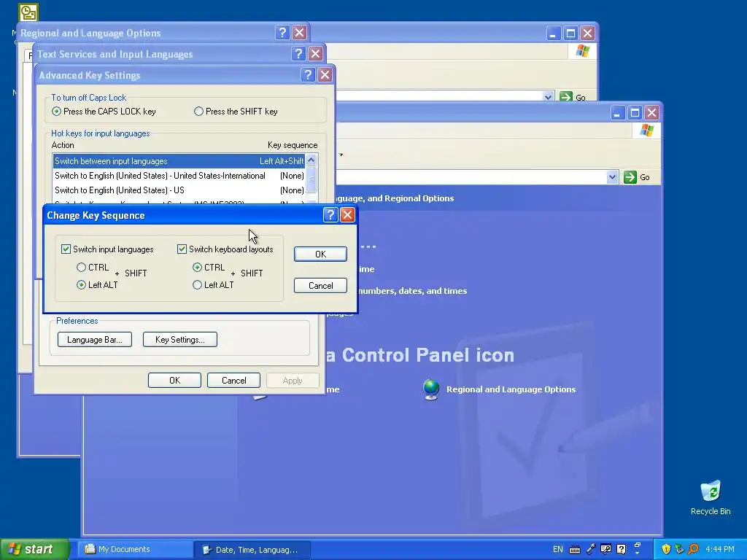Select Left ALT radio under Switch input languages
The height and width of the screenshot is (560, 747).
82,285
